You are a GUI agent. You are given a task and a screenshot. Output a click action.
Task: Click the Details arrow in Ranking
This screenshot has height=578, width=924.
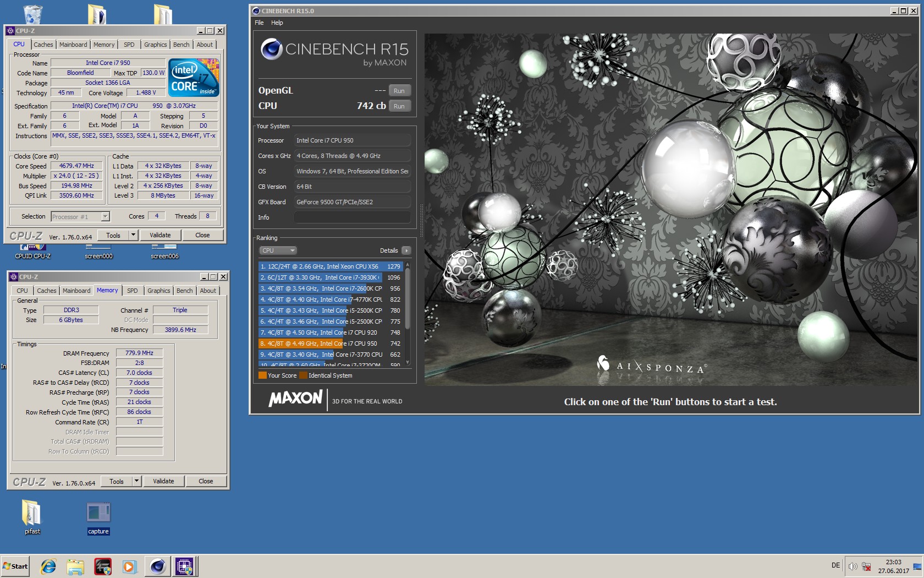tap(406, 250)
